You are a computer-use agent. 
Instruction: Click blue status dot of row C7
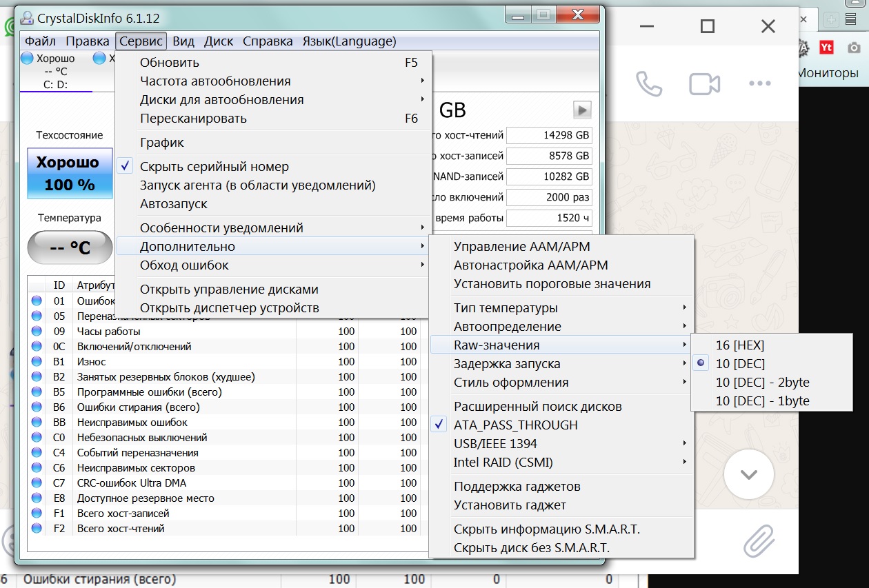36,483
